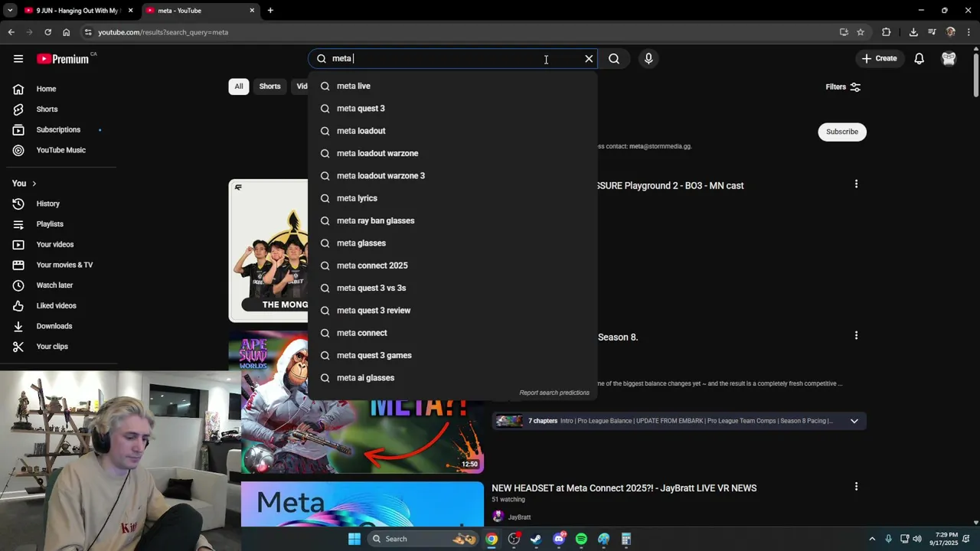Screen dimensions: 980x551
Task: Open the Windows Start menu
Action: pyautogui.click(x=354, y=539)
